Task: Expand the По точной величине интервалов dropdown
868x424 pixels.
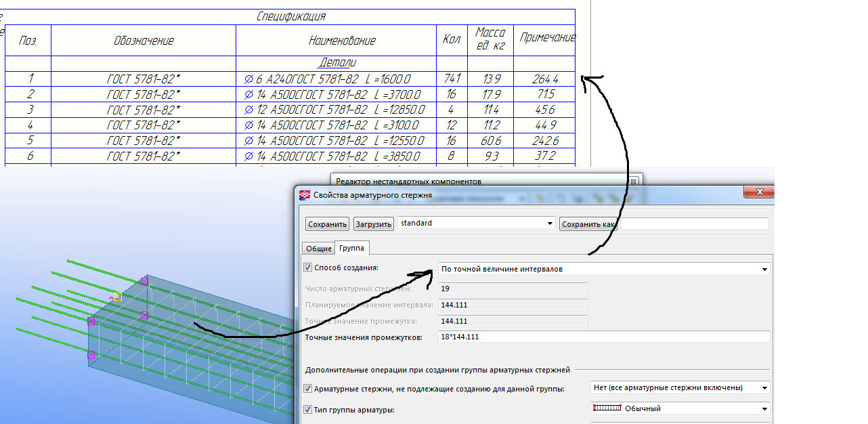Action: [x=764, y=269]
